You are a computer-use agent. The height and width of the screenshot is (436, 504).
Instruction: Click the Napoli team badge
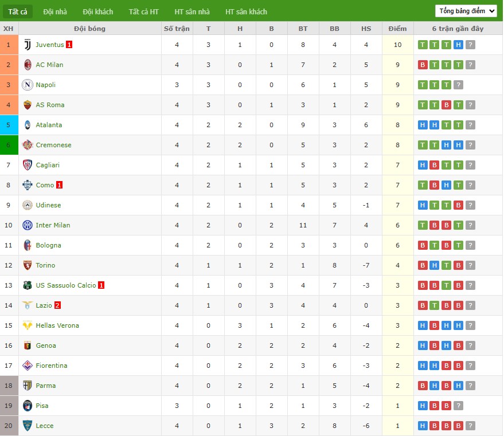point(28,85)
